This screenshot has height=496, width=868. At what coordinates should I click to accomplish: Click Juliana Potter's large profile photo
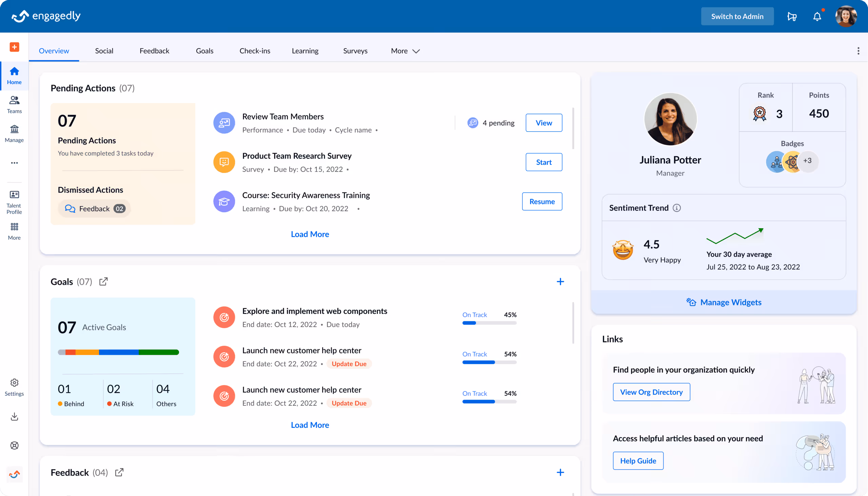click(x=670, y=119)
